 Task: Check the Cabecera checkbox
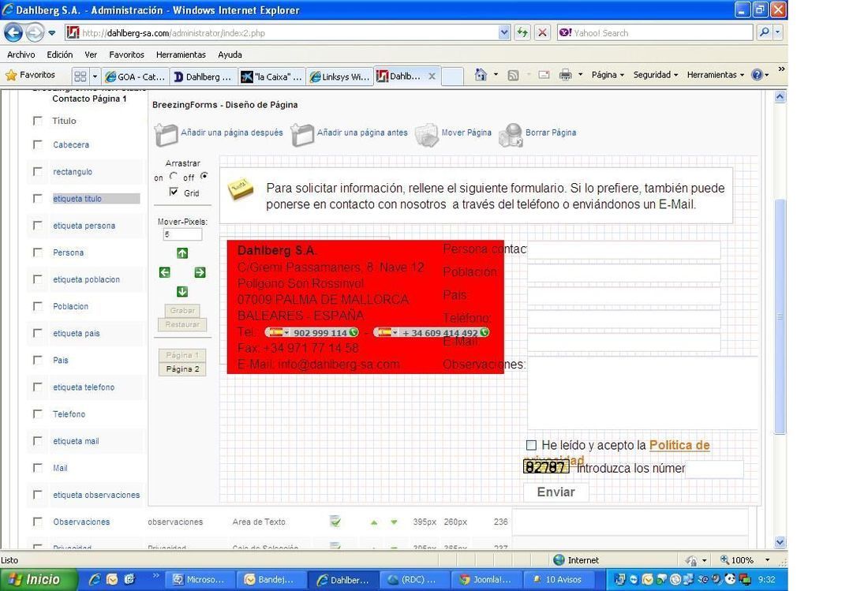pos(38,144)
